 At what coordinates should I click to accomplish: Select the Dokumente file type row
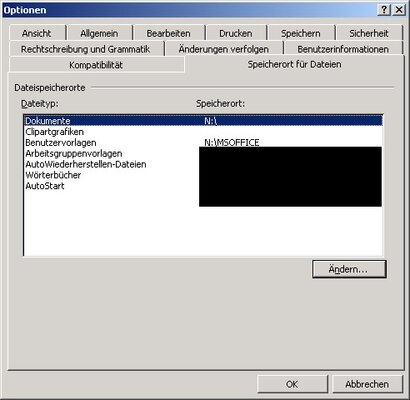[203, 121]
